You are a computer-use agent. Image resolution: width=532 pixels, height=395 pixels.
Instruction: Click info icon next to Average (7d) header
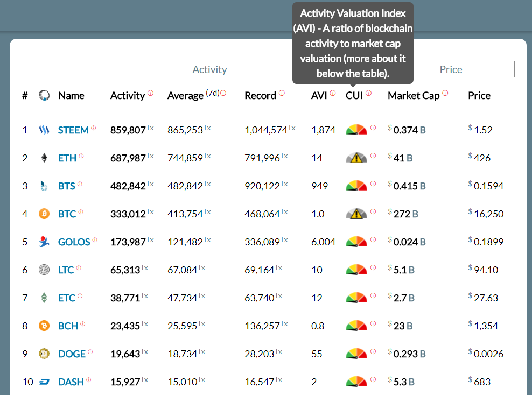point(223,93)
